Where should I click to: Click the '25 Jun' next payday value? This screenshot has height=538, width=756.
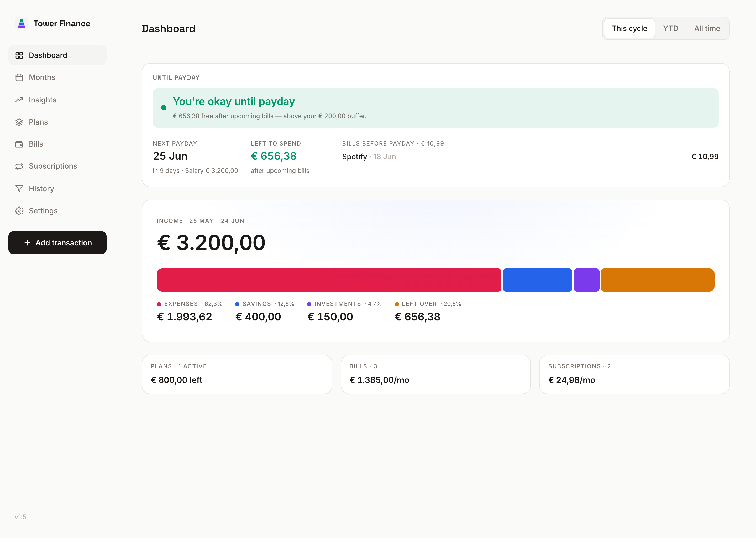170,156
